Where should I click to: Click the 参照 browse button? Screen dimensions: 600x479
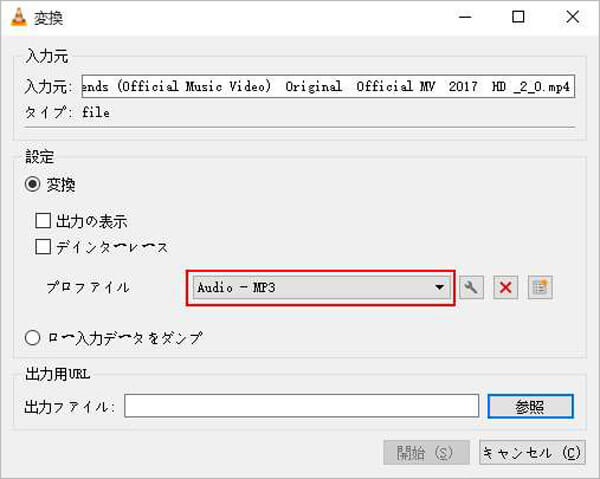point(530,406)
